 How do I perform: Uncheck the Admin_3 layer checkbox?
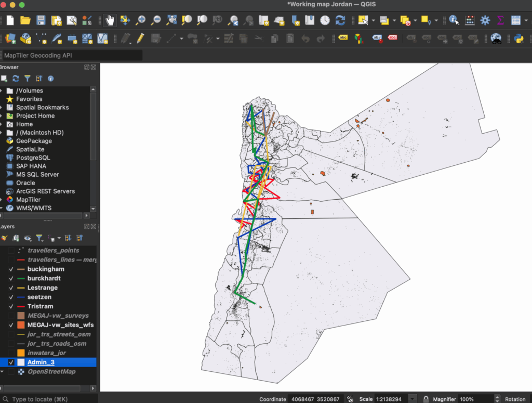pyautogui.click(x=11, y=362)
